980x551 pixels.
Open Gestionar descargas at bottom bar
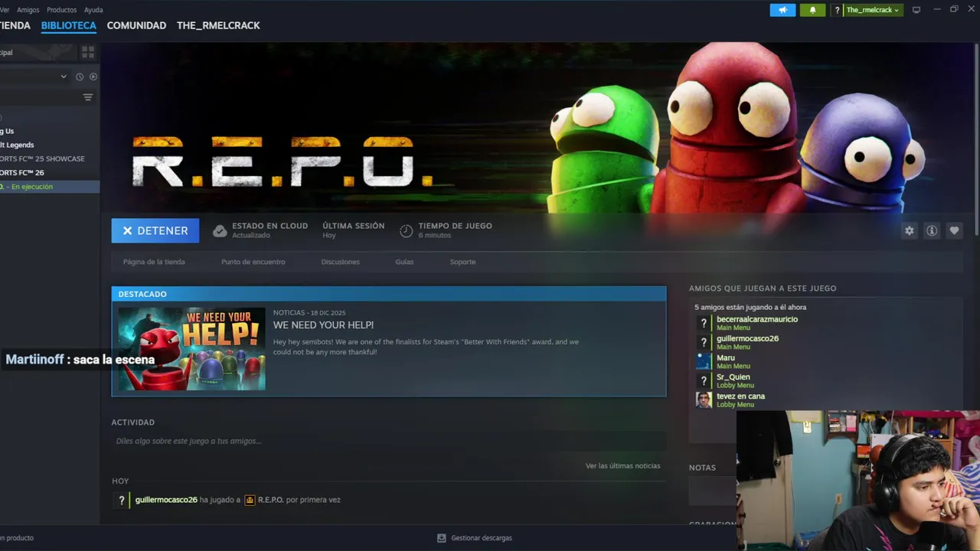pos(482,538)
